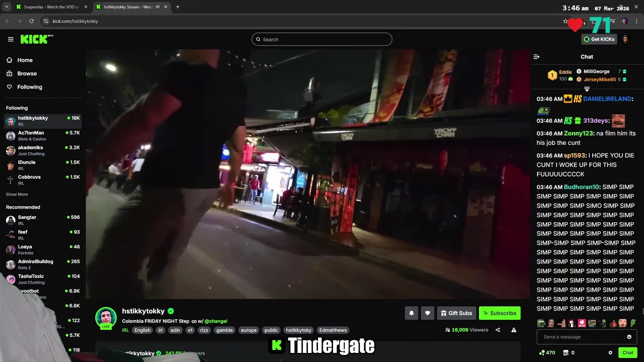
Task: Click the report warning triangle icon
Action: [x=514, y=330]
